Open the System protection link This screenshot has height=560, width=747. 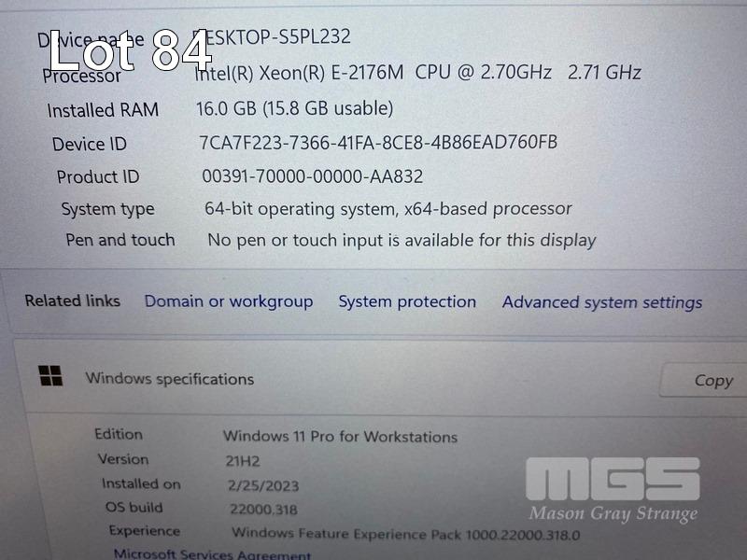[407, 301]
